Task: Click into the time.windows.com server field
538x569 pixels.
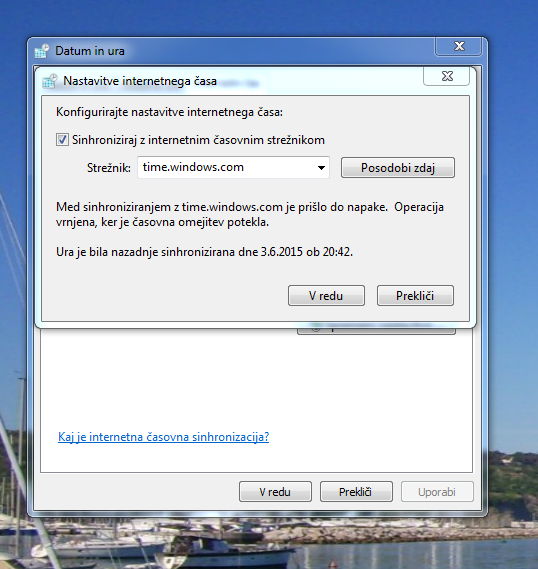Action: 233,167
